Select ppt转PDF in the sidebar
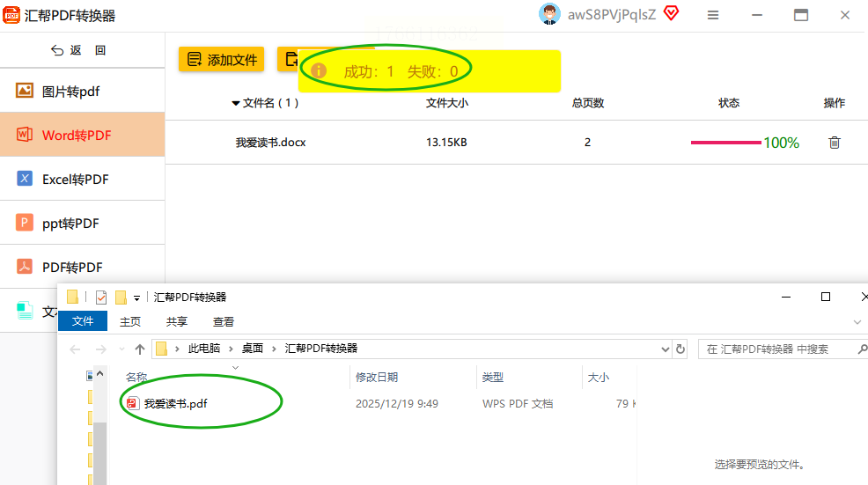Viewport: 868px width, 485px height. [83, 223]
